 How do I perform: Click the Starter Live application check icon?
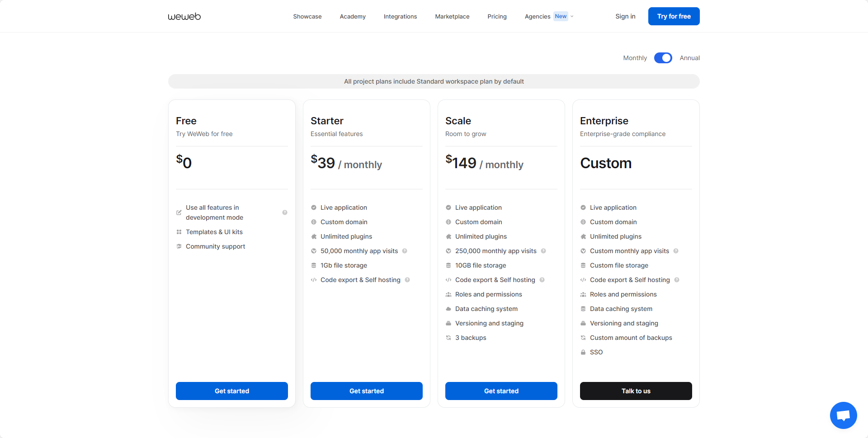pos(314,207)
